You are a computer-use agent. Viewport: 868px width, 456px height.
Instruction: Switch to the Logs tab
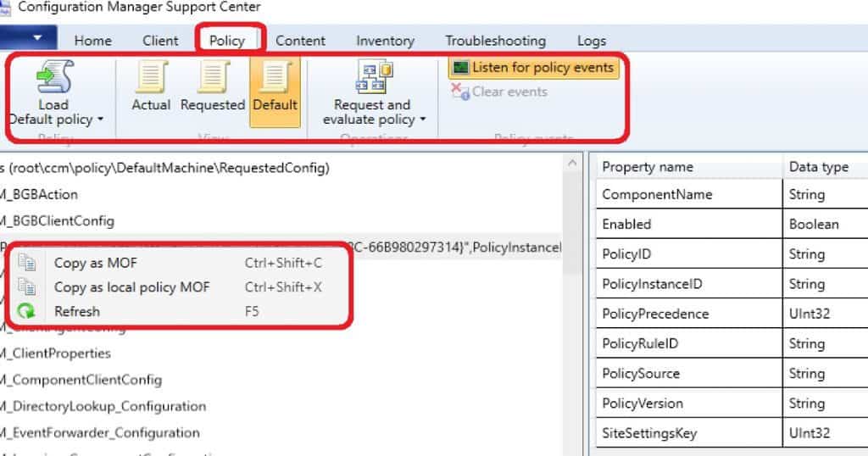[591, 41]
